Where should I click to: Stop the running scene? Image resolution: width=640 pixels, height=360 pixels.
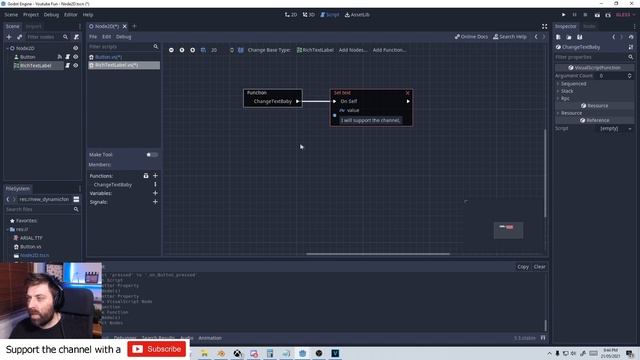[585, 15]
